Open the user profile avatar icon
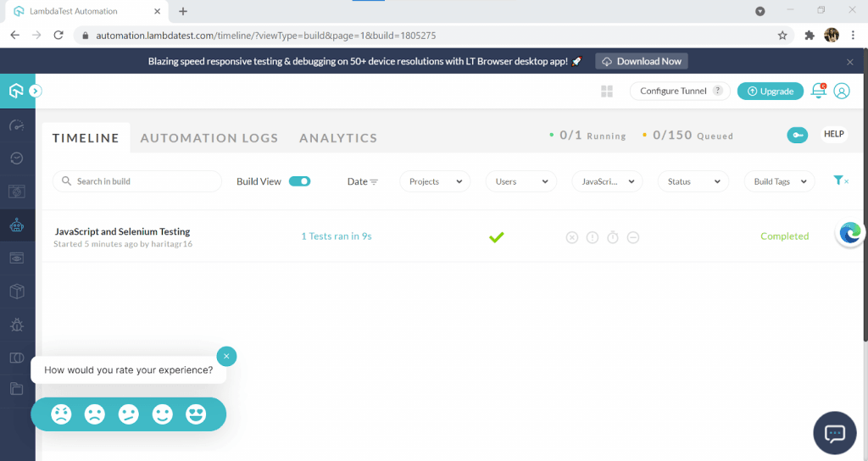Screen dimensions: 868x461 (842, 91)
